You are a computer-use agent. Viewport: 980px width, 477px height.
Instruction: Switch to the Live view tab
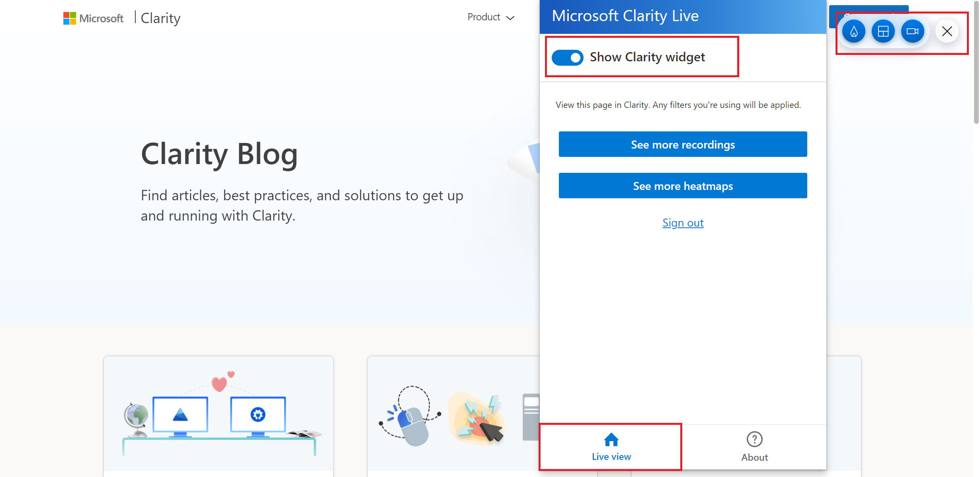611,447
